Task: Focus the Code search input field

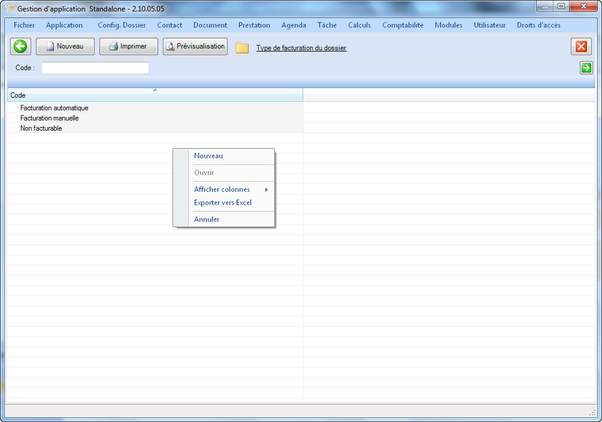Action: 95,68
